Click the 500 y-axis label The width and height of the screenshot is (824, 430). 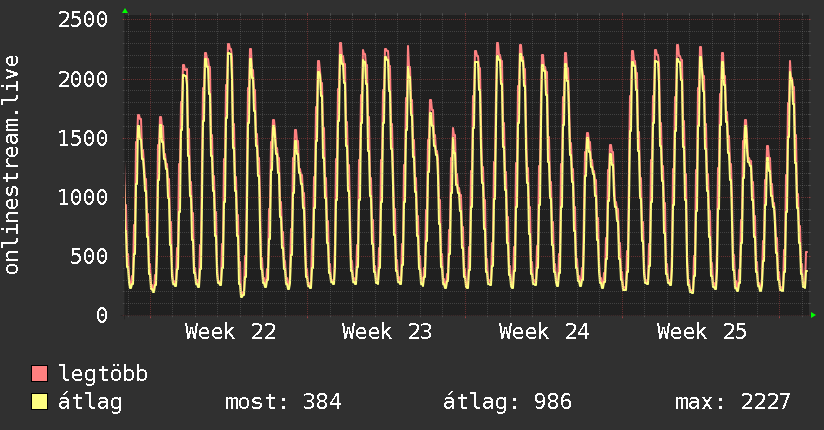point(89,257)
